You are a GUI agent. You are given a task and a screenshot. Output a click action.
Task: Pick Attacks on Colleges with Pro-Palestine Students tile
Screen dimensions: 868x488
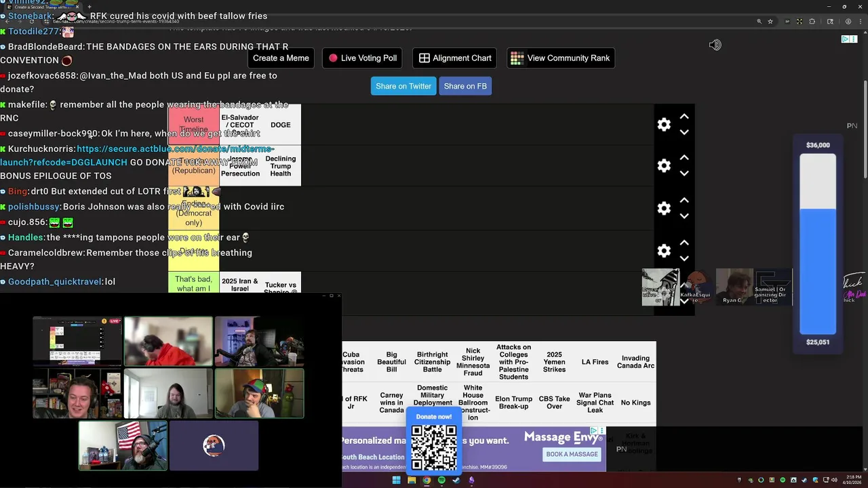coord(513,362)
